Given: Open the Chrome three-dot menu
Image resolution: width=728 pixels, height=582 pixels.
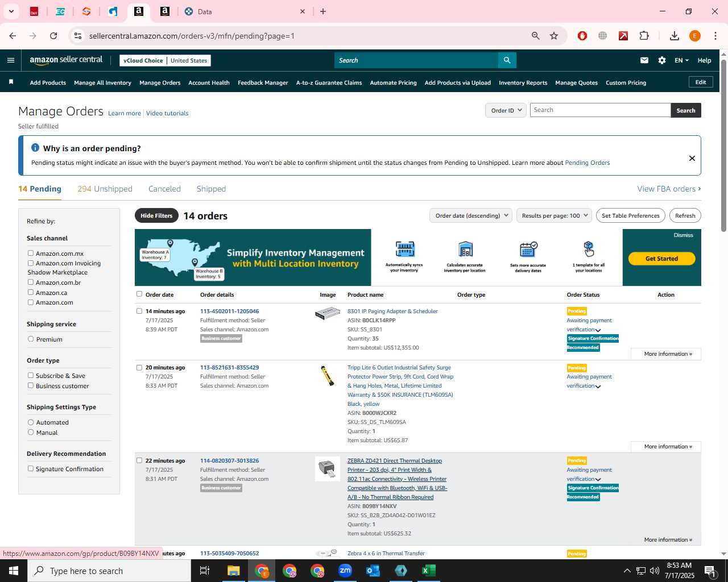Looking at the screenshot, I should (x=715, y=36).
